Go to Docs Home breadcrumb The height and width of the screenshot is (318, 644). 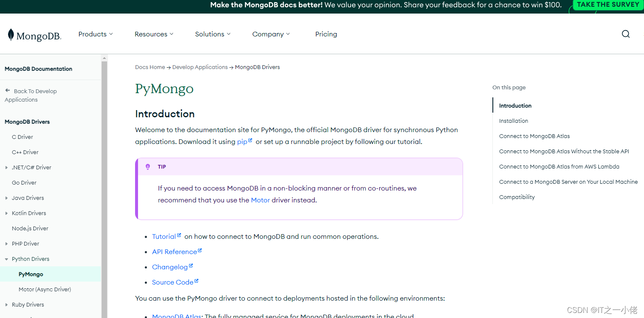click(150, 67)
